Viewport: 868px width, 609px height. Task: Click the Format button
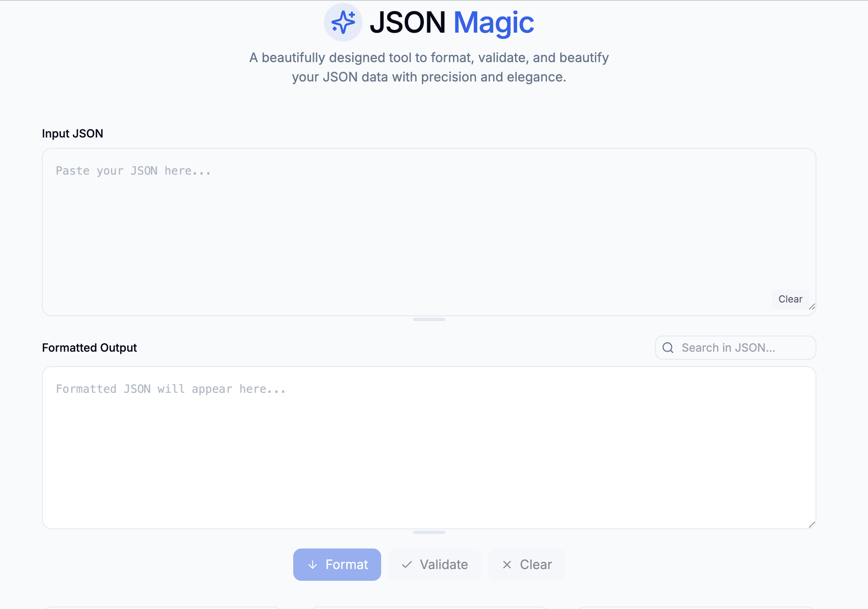pyautogui.click(x=337, y=564)
